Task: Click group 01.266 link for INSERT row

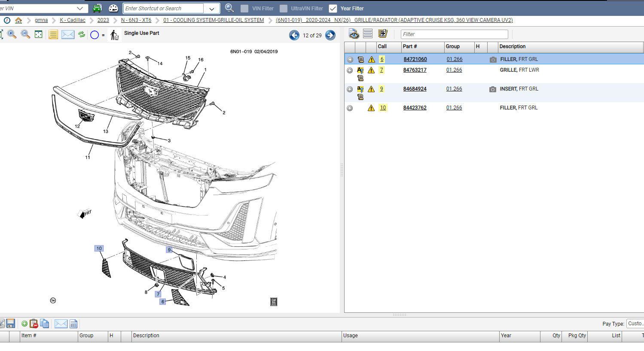Action: 454,89
